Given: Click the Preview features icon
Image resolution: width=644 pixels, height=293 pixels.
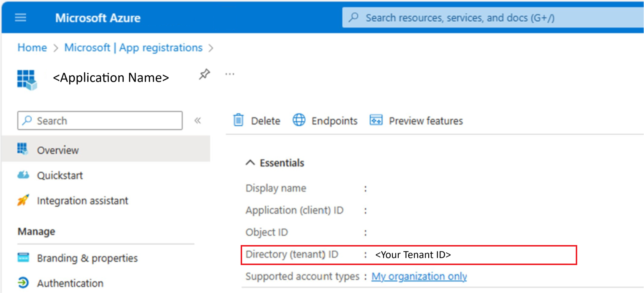Looking at the screenshot, I should coord(376,120).
